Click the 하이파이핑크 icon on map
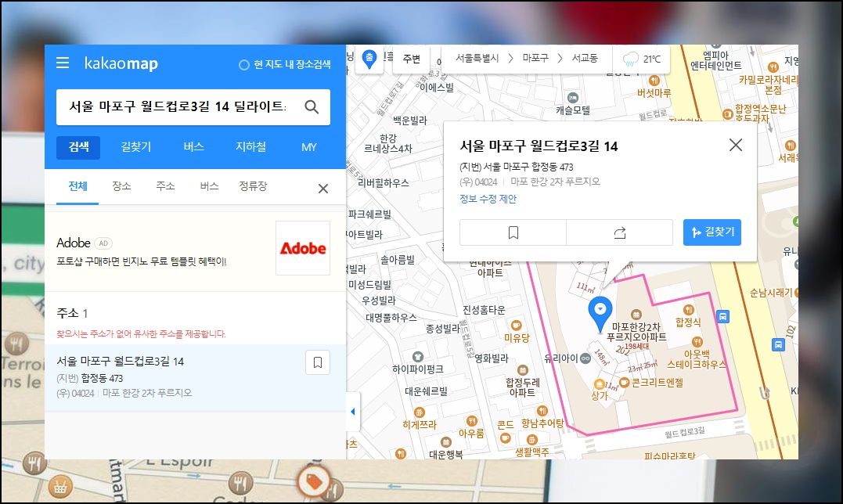Screen dimensions: 843x504 coord(418,356)
